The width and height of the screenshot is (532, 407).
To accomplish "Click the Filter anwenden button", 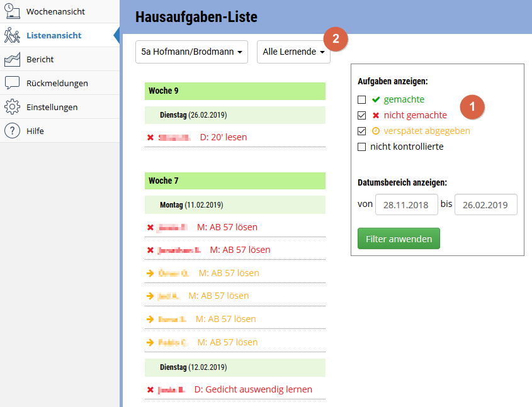I will [x=399, y=238].
